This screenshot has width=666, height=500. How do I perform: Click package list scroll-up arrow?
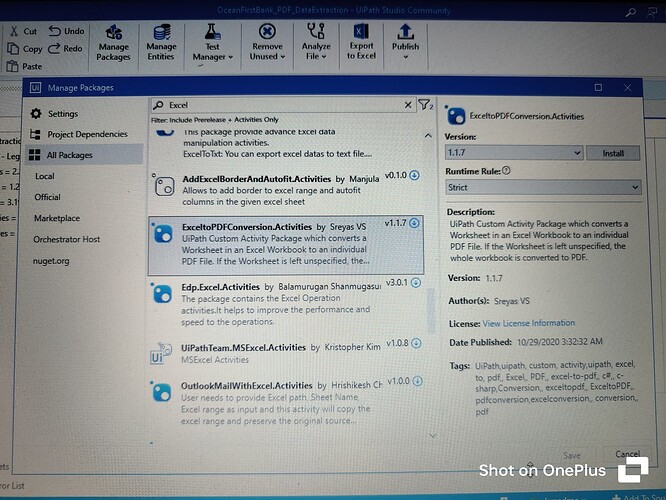428,136
